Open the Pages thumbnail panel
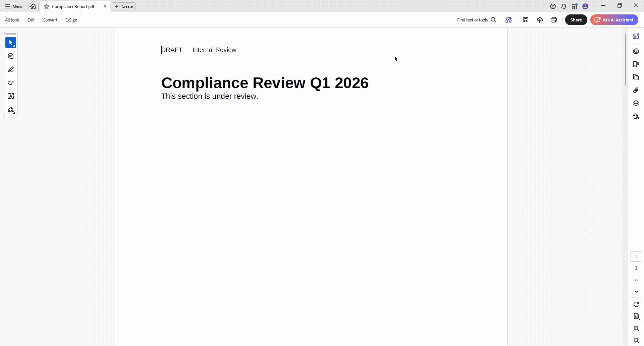Screen dimensions: 644x346 click(636, 77)
